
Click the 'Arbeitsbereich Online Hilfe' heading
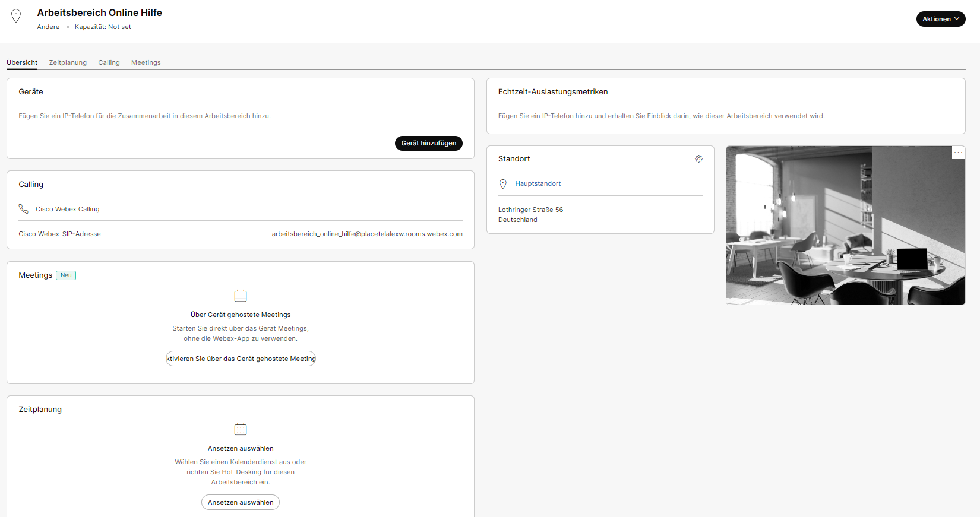coord(100,12)
